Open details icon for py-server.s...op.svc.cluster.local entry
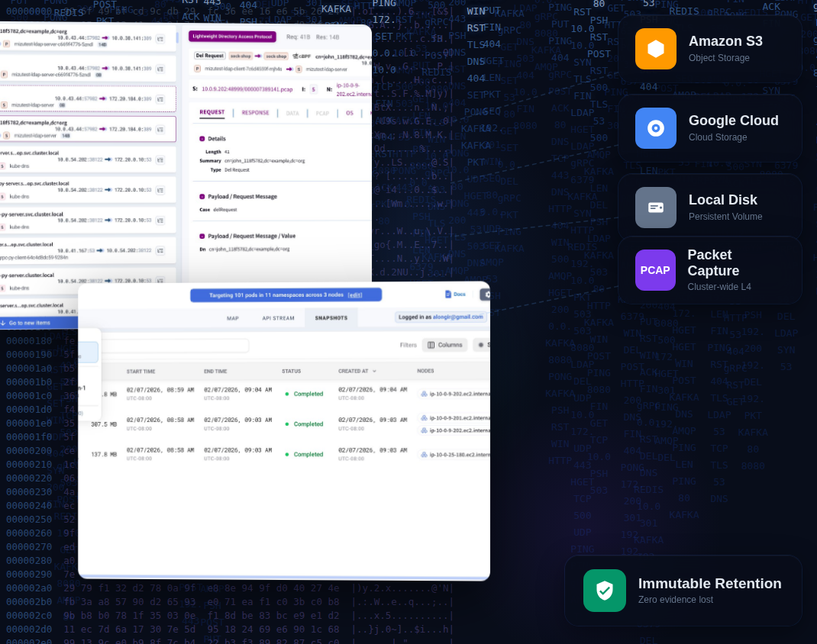The image size is (817, 644). (160, 190)
